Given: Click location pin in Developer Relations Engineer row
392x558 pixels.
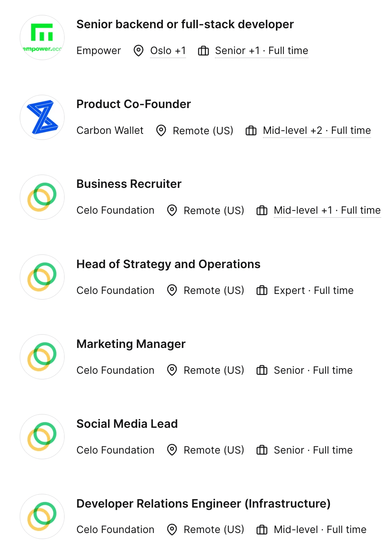Looking at the screenshot, I should click(172, 529).
